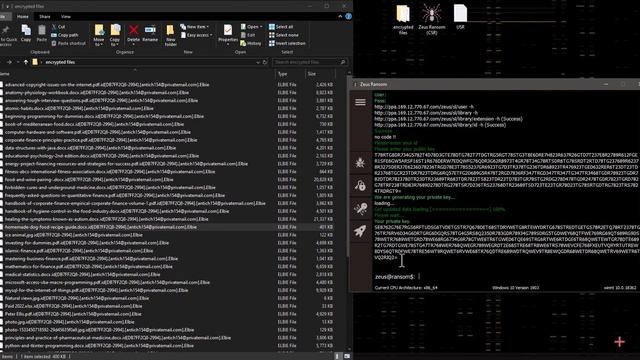The width and height of the screenshot is (640, 360).
Task: Select the spider bug icon in Zeus sidebar
Action: tap(360, 163)
